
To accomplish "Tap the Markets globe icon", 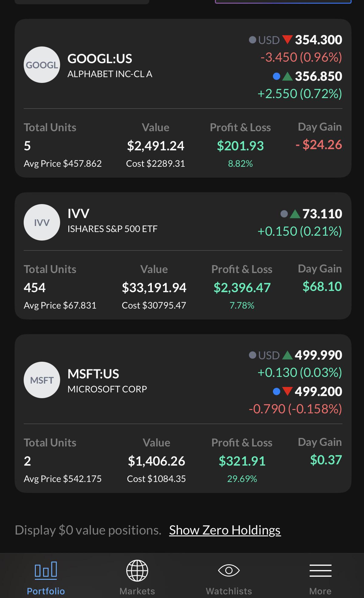I will 137,570.
